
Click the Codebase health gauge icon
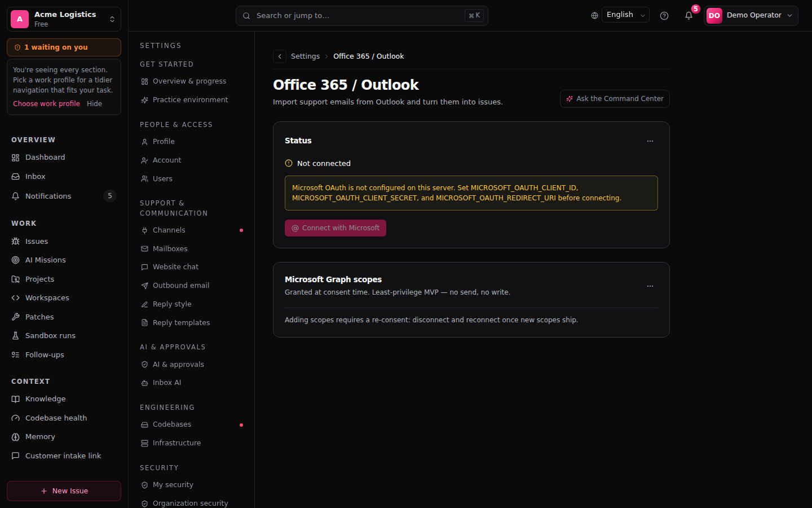pos(16,418)
